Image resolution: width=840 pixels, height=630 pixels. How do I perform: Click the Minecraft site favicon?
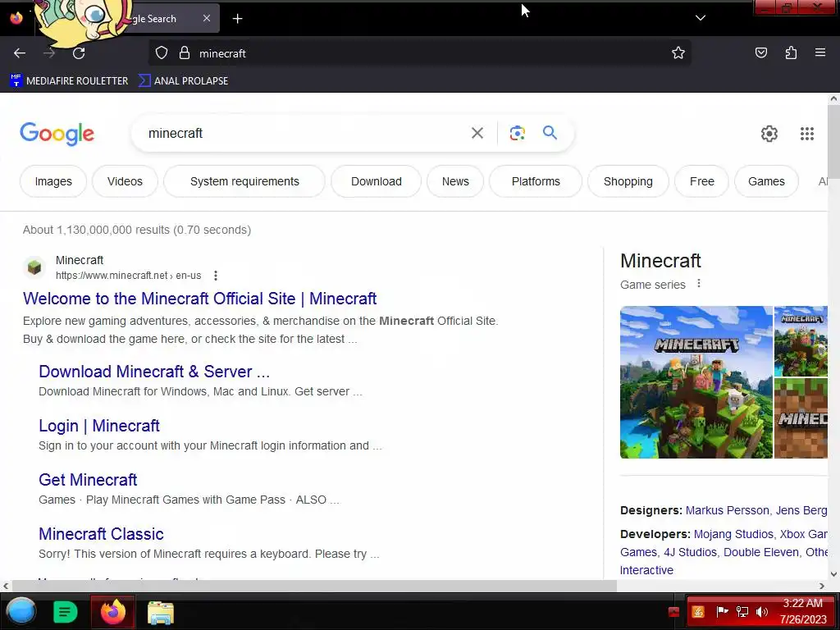[34, 267]
